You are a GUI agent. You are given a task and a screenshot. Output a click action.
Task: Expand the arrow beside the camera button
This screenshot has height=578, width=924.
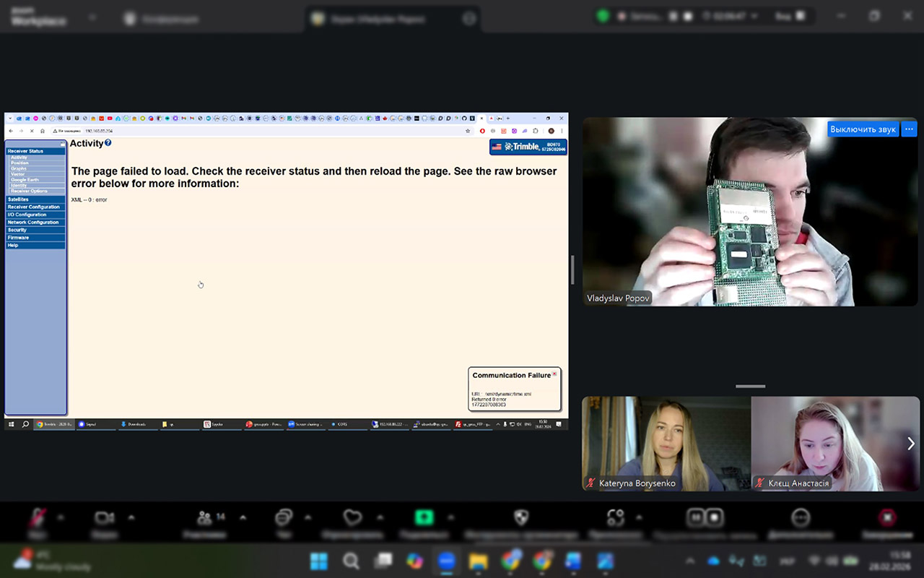(x=131, y=517)
